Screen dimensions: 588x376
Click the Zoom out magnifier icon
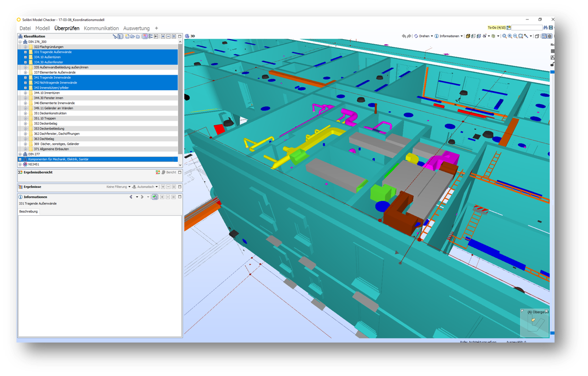(515, 36)
